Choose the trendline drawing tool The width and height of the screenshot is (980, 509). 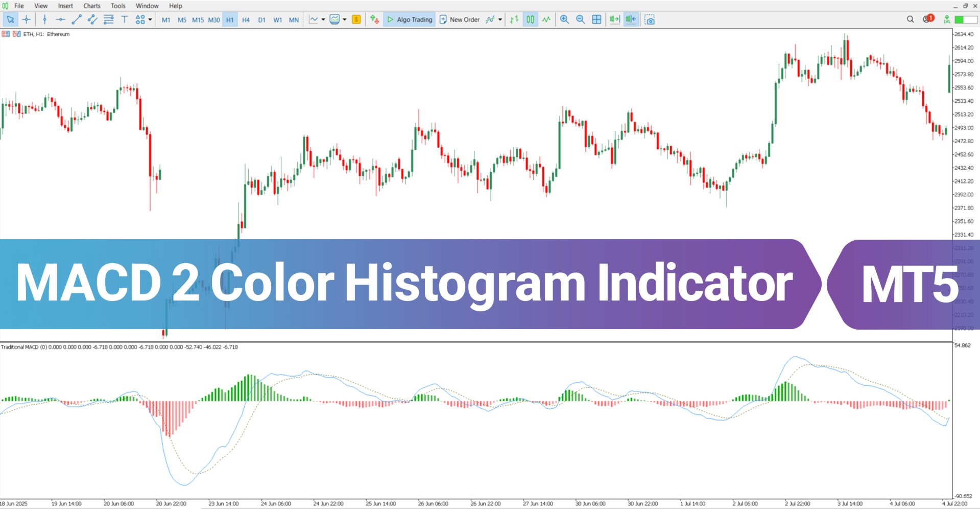click(x=77, y=19)
